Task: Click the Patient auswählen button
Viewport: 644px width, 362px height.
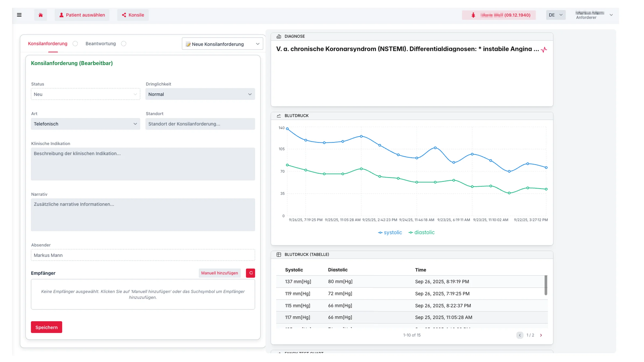Action: tap(82, 15)
